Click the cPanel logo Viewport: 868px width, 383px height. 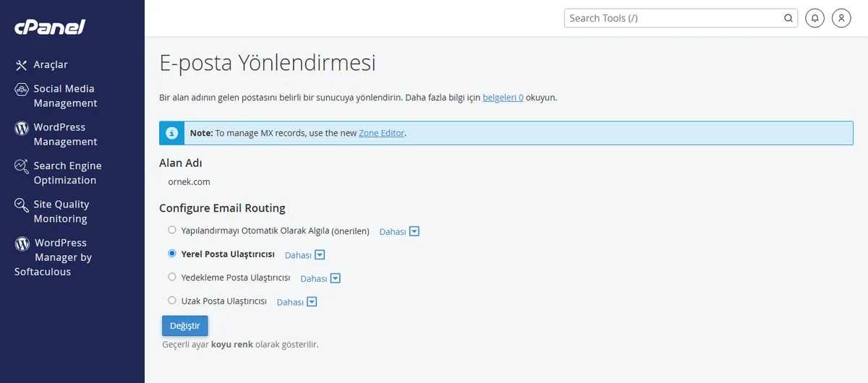click(x=50, y=27)
